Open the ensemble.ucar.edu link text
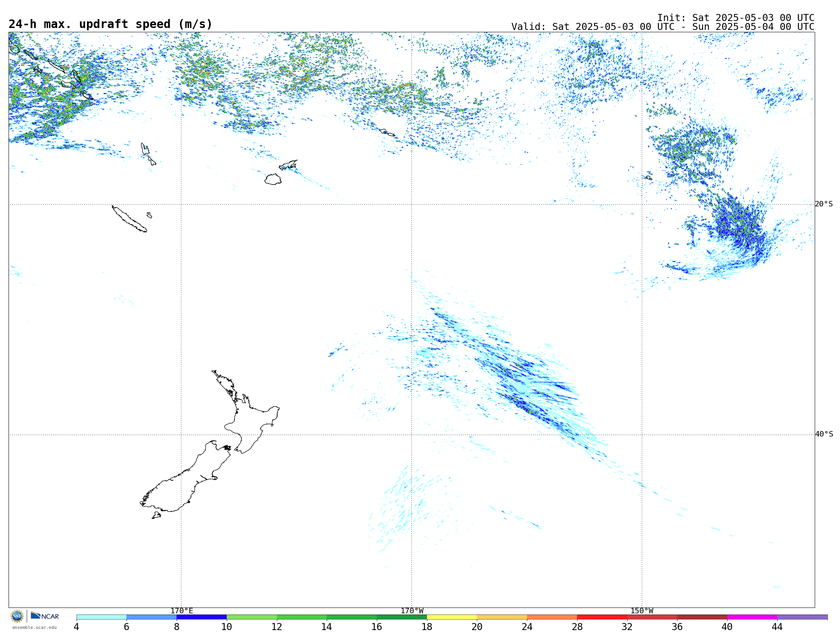The width and height of the screenshot is (840, 632). click(35, 627)
